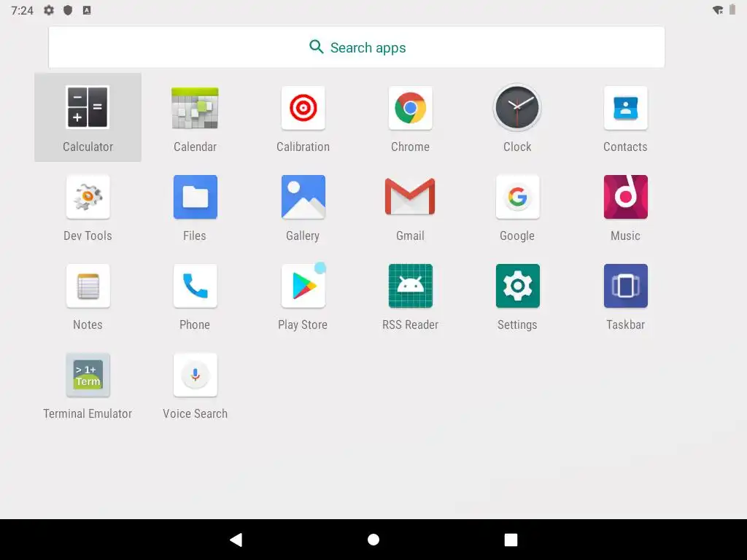Tap the Wi-Fi status icon
Viewport: 747px width, 560px height.
pyautogui.click(x=718, y=10)
